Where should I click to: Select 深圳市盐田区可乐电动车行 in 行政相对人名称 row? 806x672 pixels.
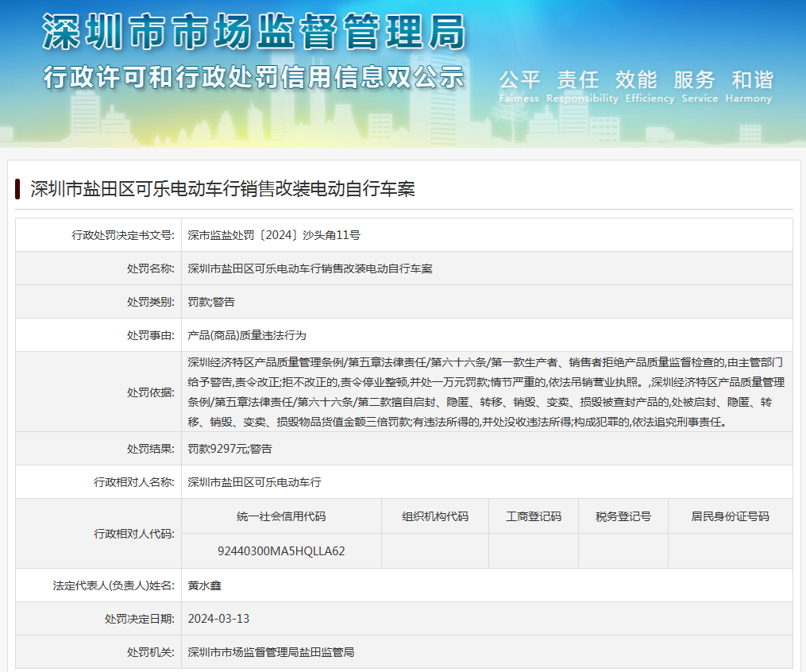click(254, 482)
